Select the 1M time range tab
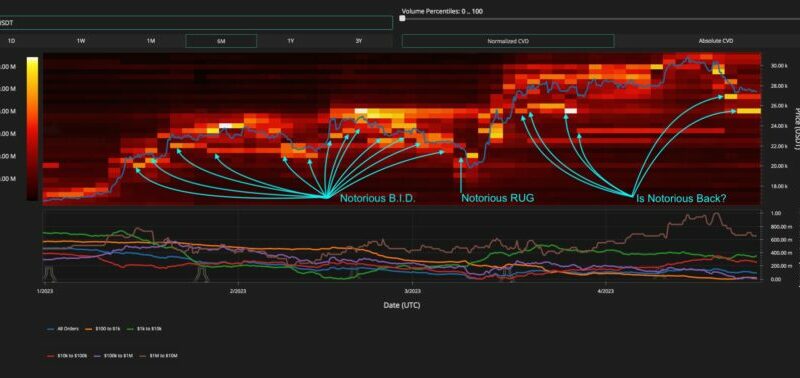This screenshot has width=800, height=378. tap(151, 41)
